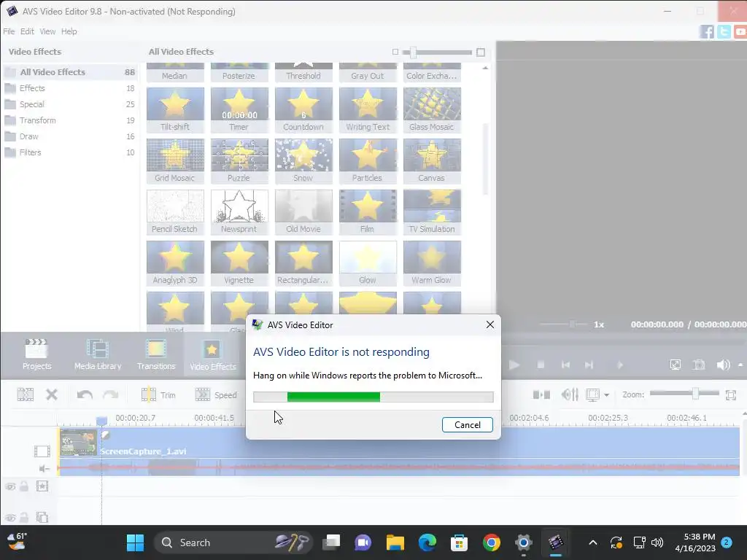The image size is (747, 560).
Task: Click the previous frame button
Action: [565, 365]
